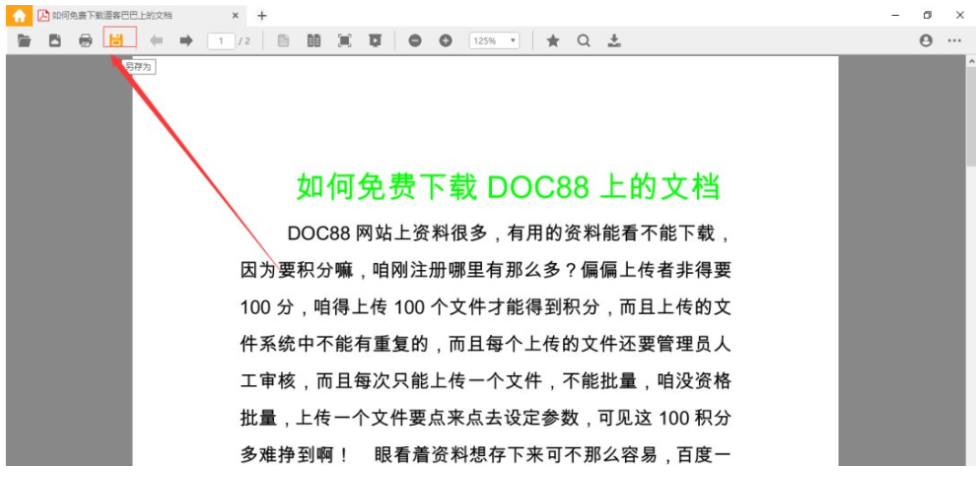976x477 pixels.
Task: Close the current PDF tab
Action: point(235,16)
